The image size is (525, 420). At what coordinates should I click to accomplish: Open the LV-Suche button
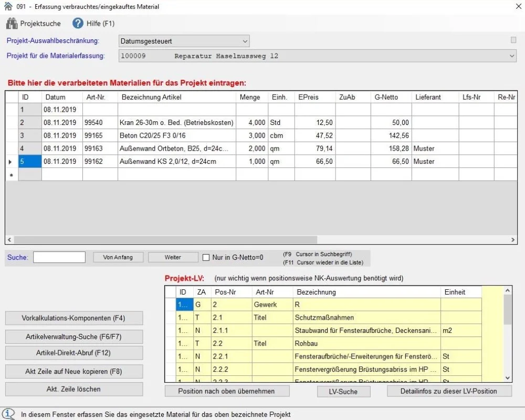pyautogui.click(x=344, y=391)
